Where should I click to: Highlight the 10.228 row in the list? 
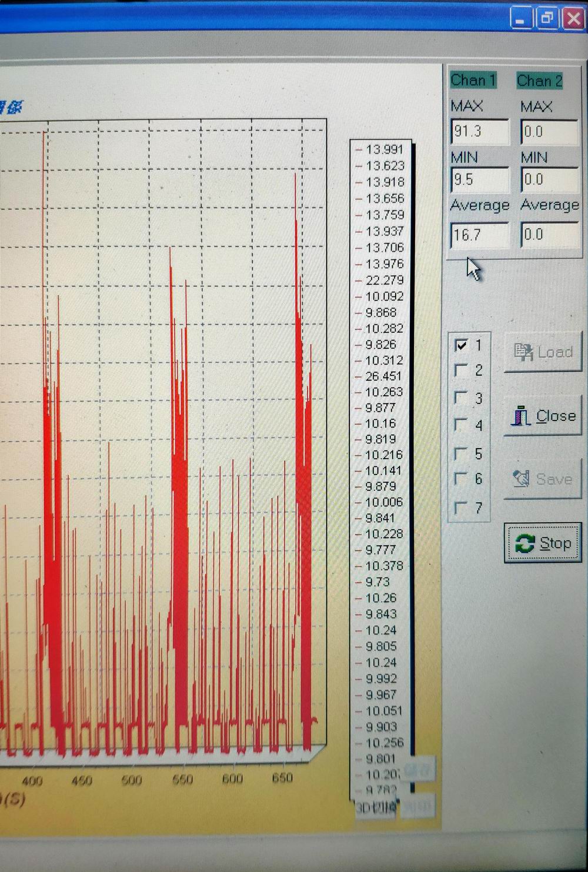[384, 534]
